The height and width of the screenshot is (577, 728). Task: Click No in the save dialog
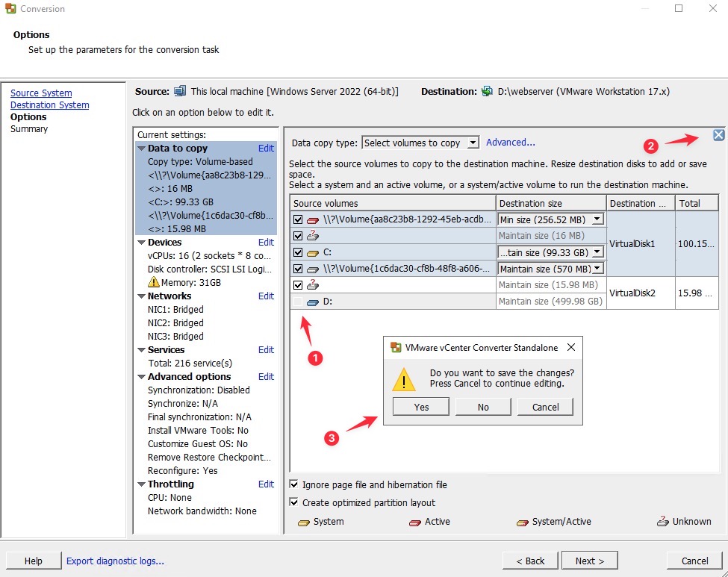[483, 407]
